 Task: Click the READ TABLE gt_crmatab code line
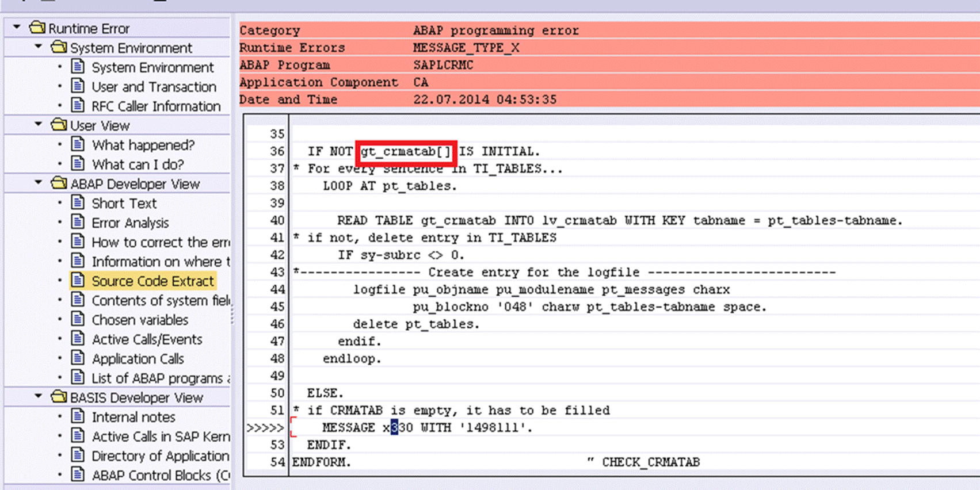click(x=620, y=221)
